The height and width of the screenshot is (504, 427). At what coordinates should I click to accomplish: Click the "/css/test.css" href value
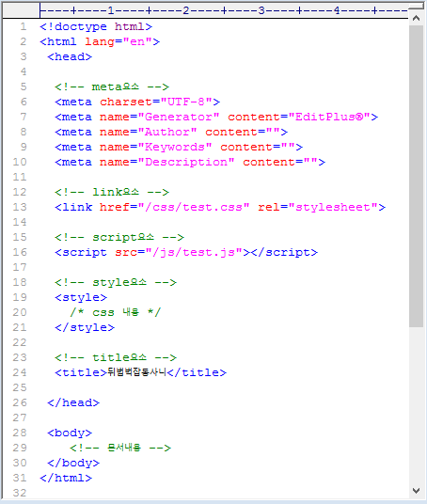(x=194, y=207)
